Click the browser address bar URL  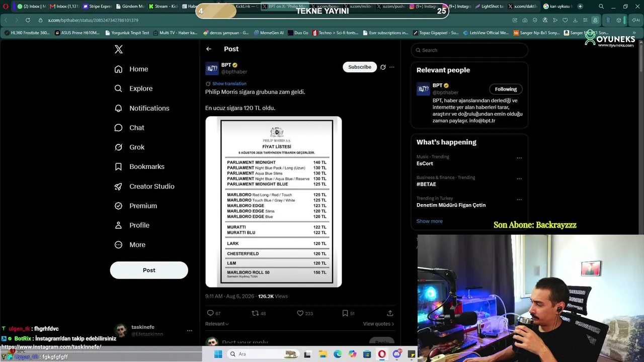[93, 20]
